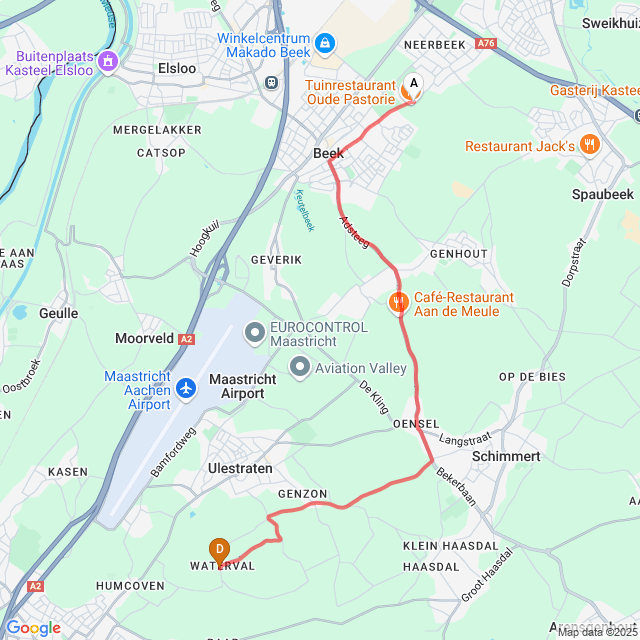Image resolution: width=640 pixels, height=640 pixels.
Task: Select the route start marker A
Action: tap(413, 85)
